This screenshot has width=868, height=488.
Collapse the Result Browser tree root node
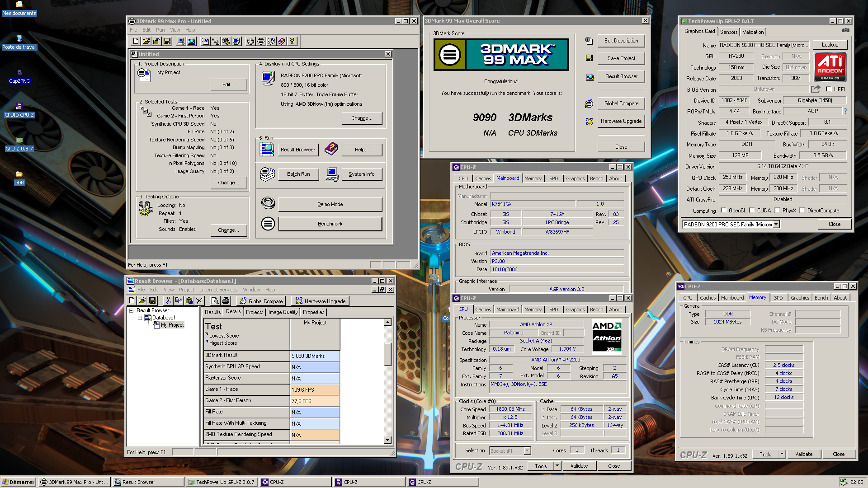132,310
